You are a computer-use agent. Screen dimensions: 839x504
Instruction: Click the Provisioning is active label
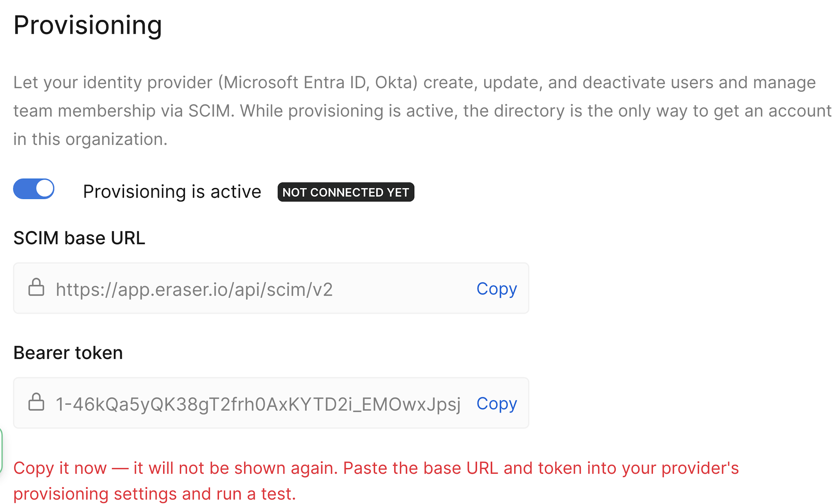(172, 192)
